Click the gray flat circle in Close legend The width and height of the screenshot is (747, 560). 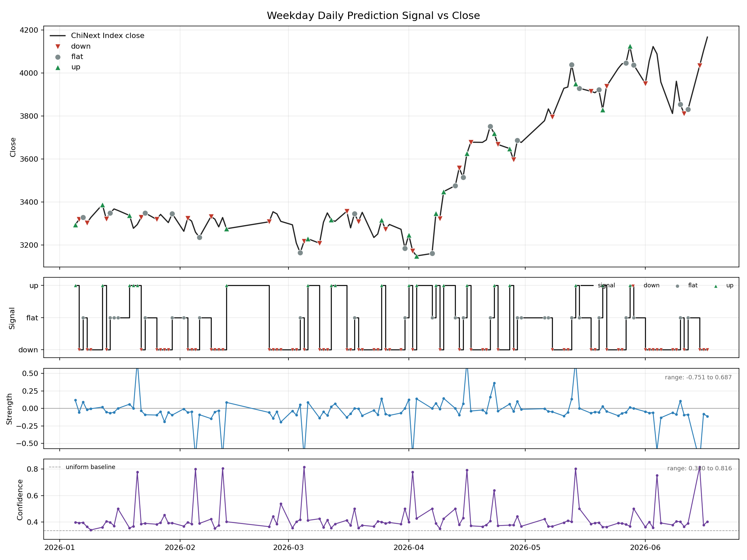click(x=58, y=57)
